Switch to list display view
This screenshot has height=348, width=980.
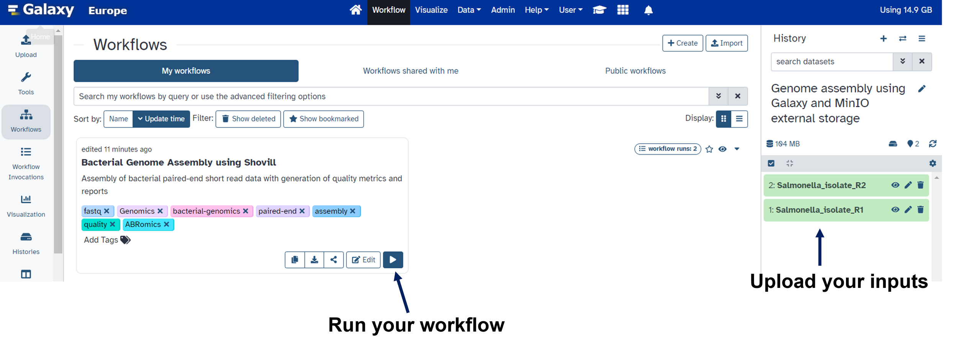pos(739,119)
